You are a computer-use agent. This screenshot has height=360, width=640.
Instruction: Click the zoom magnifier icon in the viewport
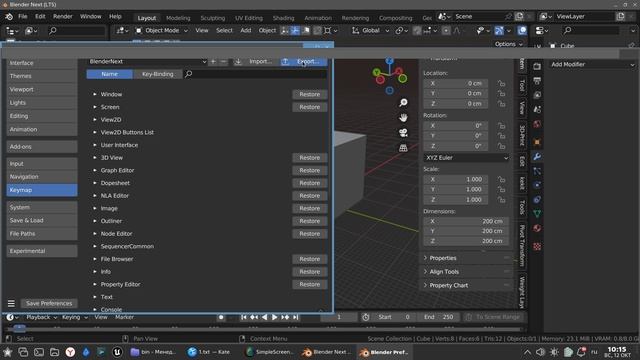(403, 102)
